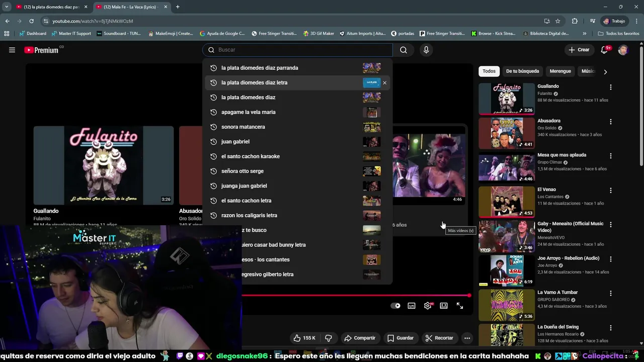Select the De tu búsqueda chip
Screen dimensions: 644x362
(x=522, y=71)
